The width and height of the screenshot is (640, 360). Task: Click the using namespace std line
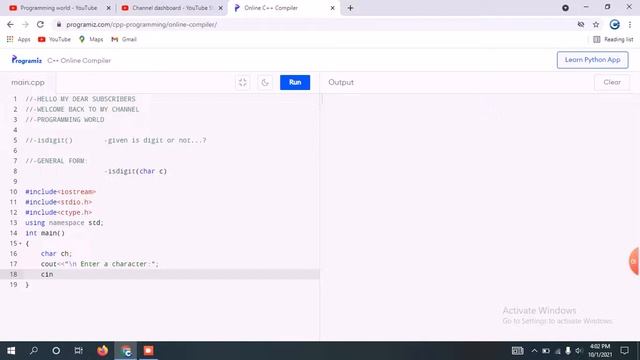coord(64,222)
